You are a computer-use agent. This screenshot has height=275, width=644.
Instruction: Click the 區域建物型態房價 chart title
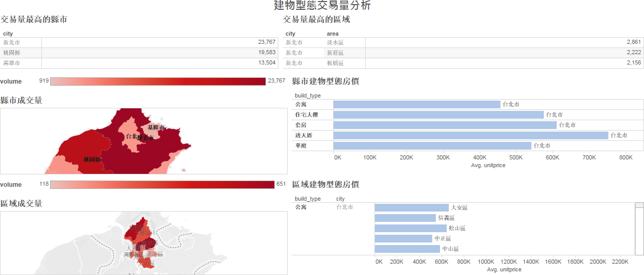326,184
